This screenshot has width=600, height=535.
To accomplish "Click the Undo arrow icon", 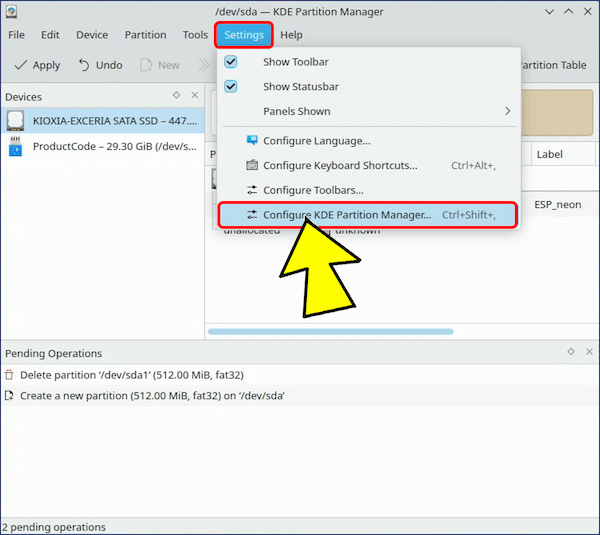I will click(x=82, y=65).
